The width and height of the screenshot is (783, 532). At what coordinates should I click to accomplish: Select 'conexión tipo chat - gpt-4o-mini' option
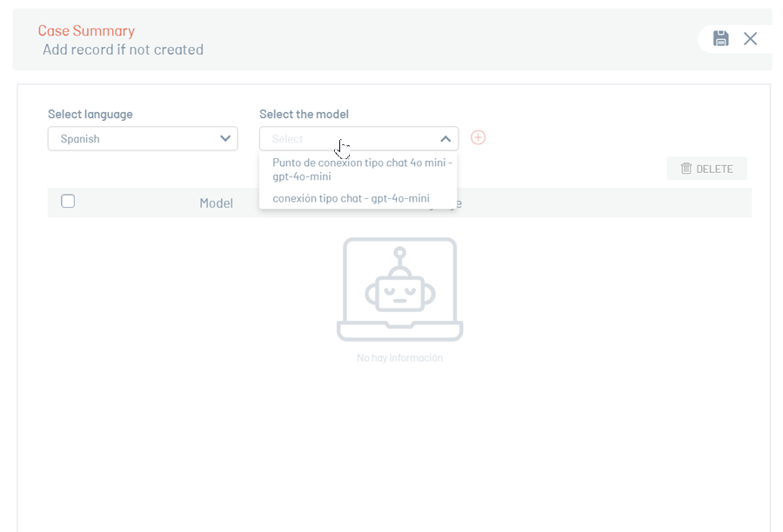(x=351, y=198)
